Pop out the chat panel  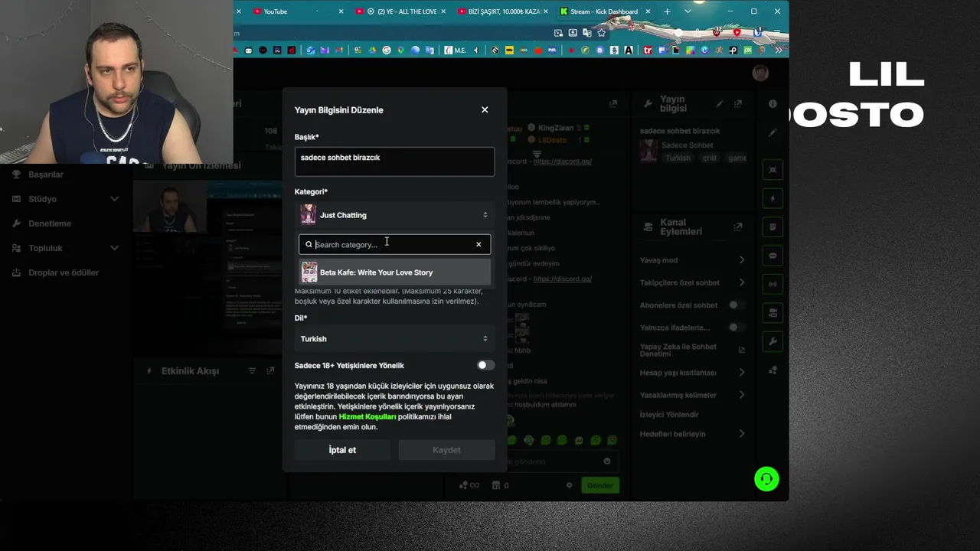click(x=613, y=104)
